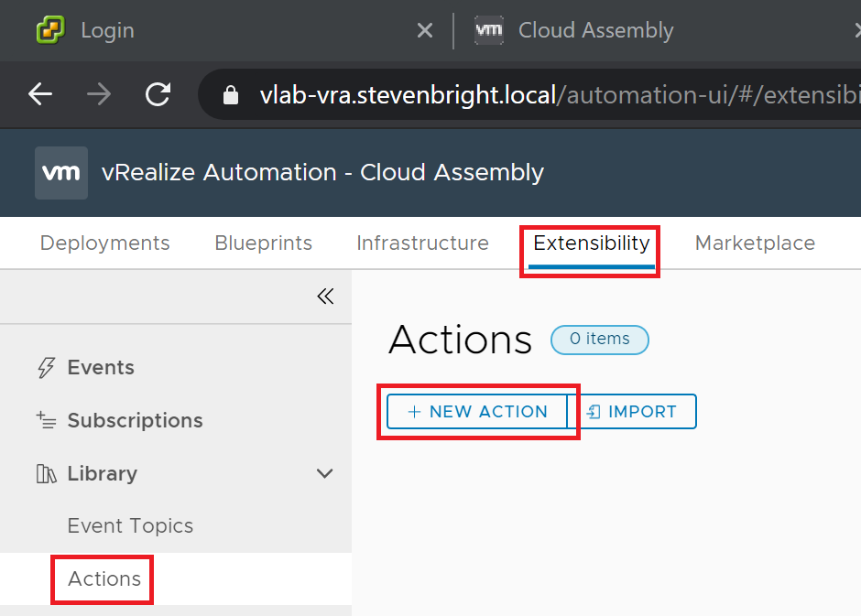Click the New Action button
Screen dimensions: 861x616
(477, 412)
